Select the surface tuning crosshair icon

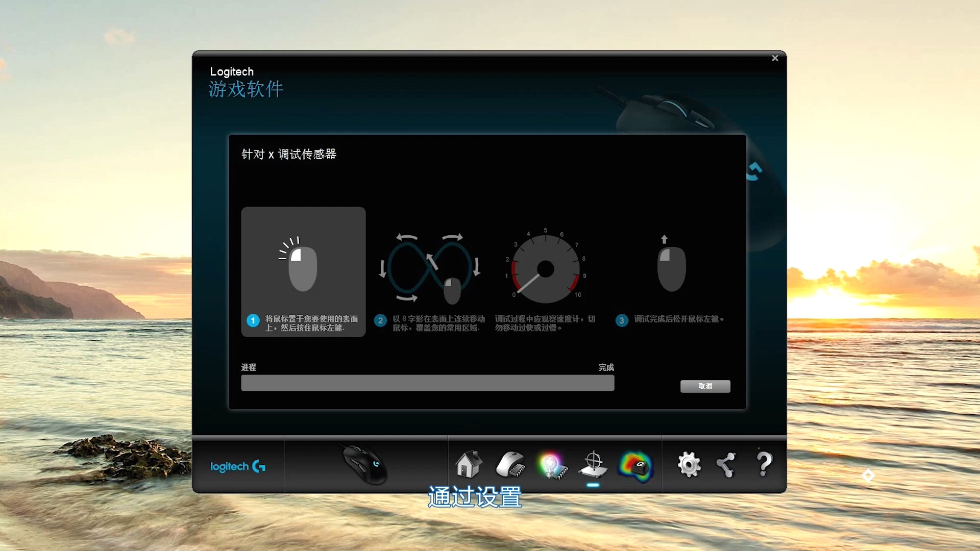tap(593, 464)
